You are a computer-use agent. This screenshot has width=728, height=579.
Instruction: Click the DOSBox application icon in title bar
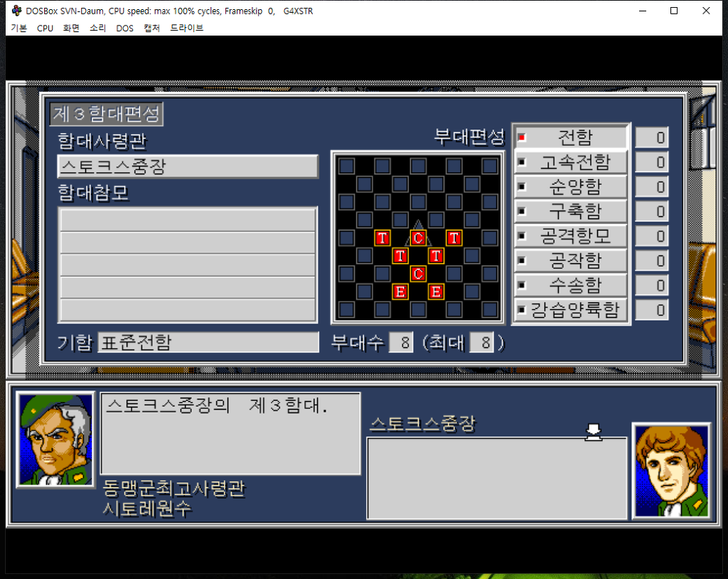[x=17, y=11]
